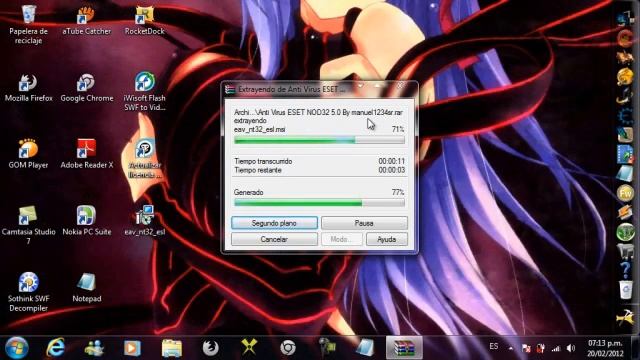The width and height of the screenshot is (640, 360).
Task: Select the aTube Catcher desktop shortcut
Action: coord(87,20)
